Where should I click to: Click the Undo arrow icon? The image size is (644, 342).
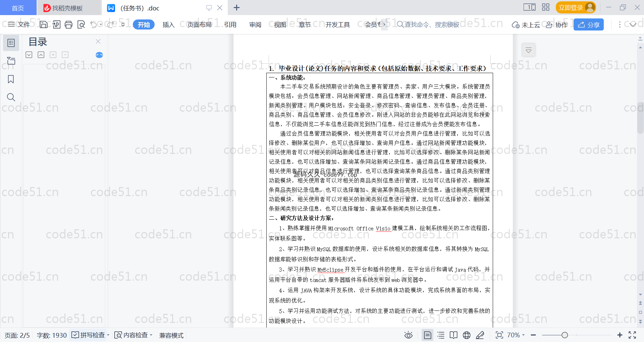tap(94, 24)
